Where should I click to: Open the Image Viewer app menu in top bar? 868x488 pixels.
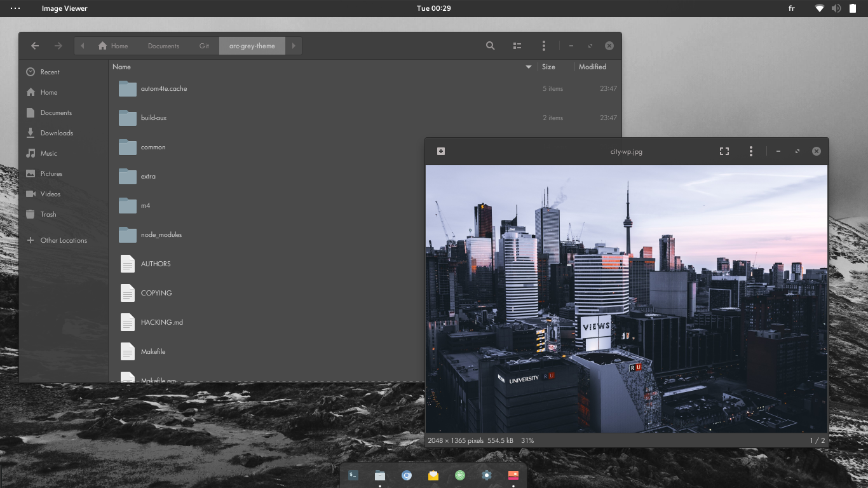pos(64,8)
